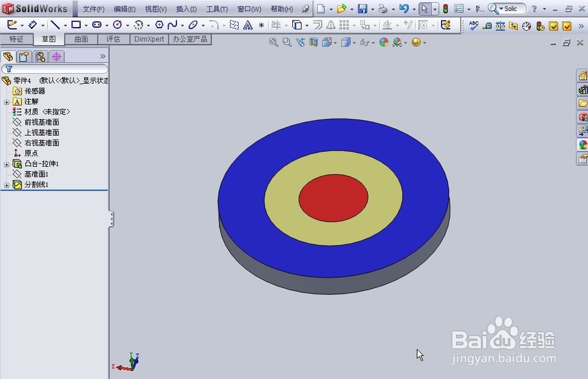Expand the 凸台-拉伸1 feature node
Viewport: 588px width, 379px height.
coord(6,164)
